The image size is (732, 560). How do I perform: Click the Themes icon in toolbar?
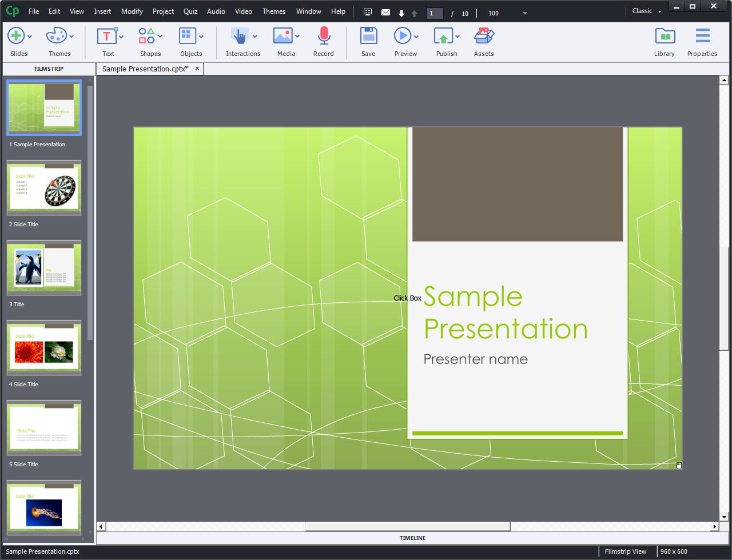pyautogui.click(x=57, y=35)
